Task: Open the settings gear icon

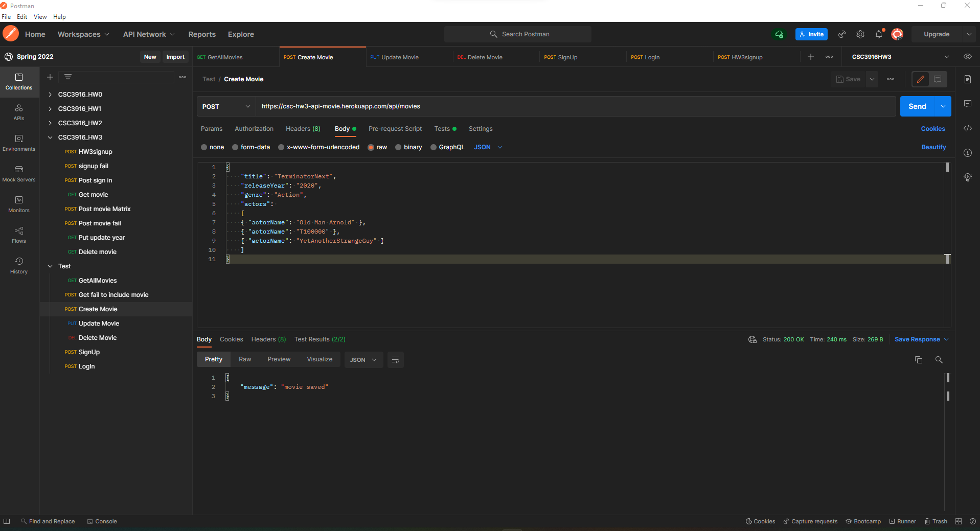Action: [x=860, y=34]
